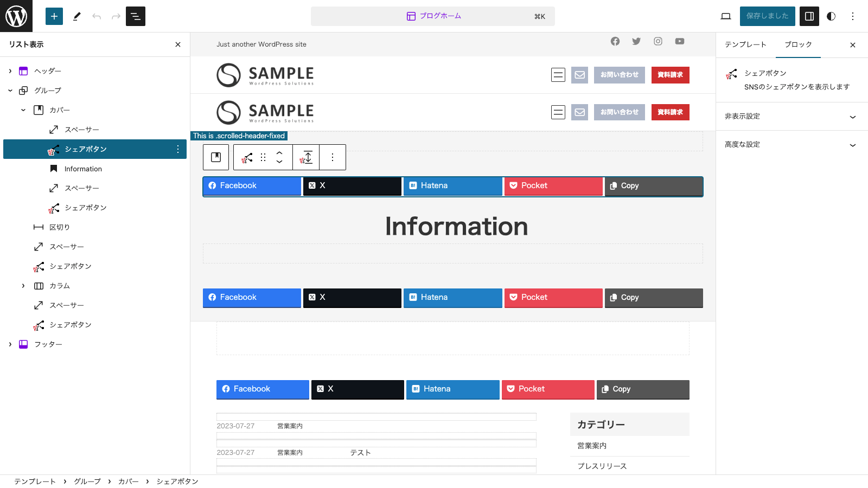Select the 区切り block in list view
This screenshot has height=488, width=868.
[x=60, y=227]
